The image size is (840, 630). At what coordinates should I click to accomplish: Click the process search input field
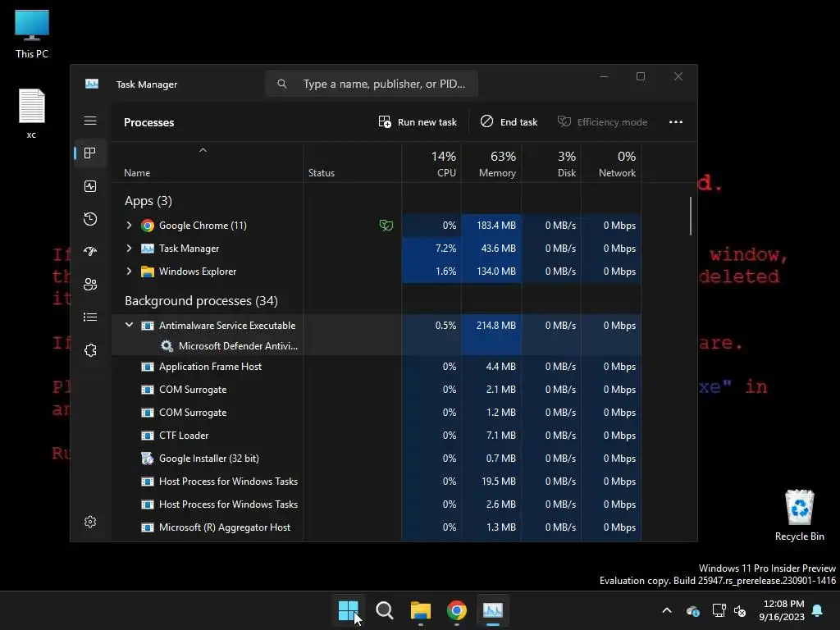[372, 84]
